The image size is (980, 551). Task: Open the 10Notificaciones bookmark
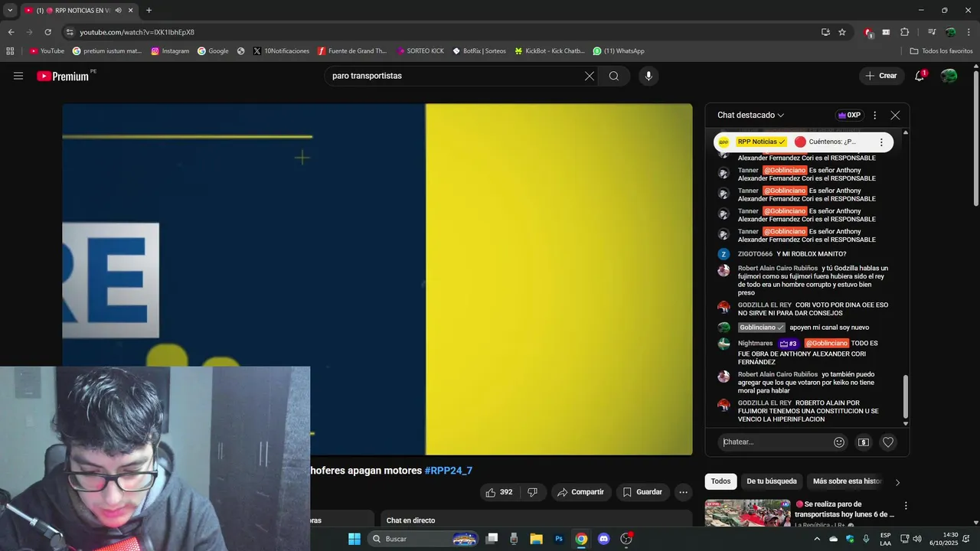[281, 51]
